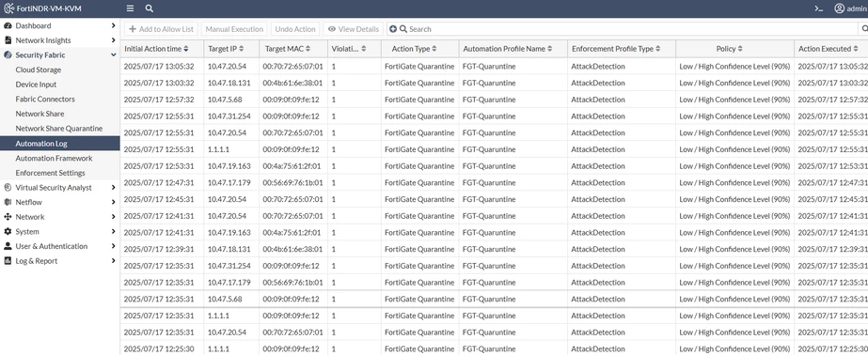The width and height of the screenshot is (868, 355).
Task: Sort by Target MAC sort arrows
Action: click(x=308, y=49)
